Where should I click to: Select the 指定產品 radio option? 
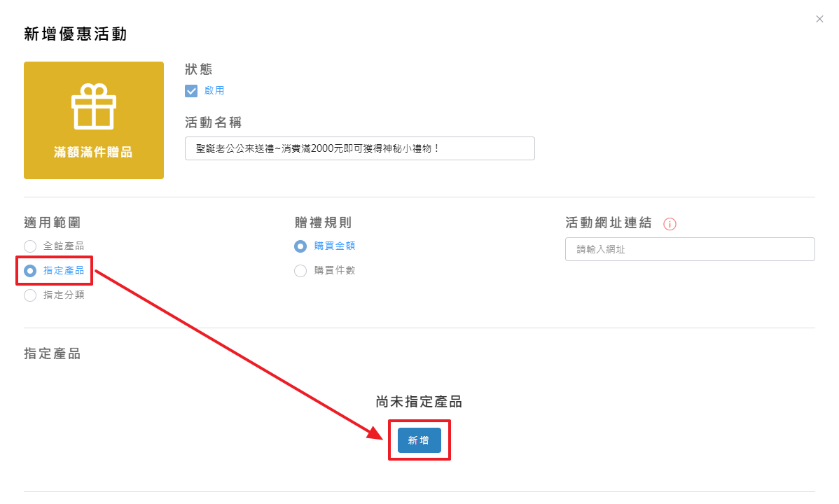pos(30,271)
